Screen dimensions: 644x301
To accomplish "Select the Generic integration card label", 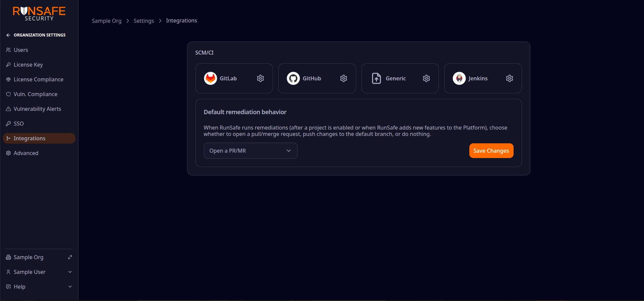I will 396,78.
